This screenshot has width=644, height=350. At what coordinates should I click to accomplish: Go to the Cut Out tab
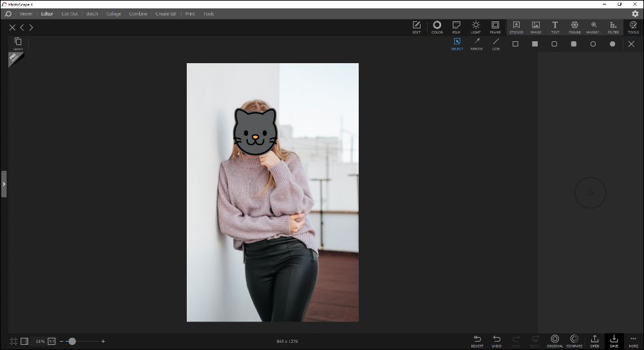click(x=70, y=14)
